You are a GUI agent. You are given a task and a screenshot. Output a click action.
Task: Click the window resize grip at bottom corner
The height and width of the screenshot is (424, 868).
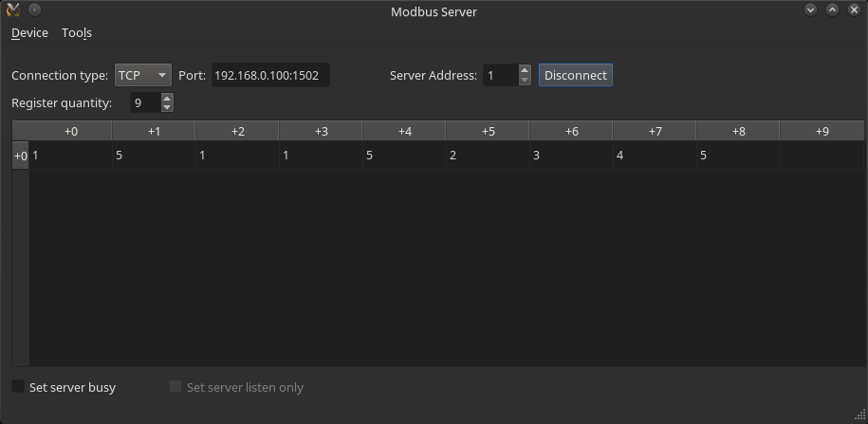860,414
